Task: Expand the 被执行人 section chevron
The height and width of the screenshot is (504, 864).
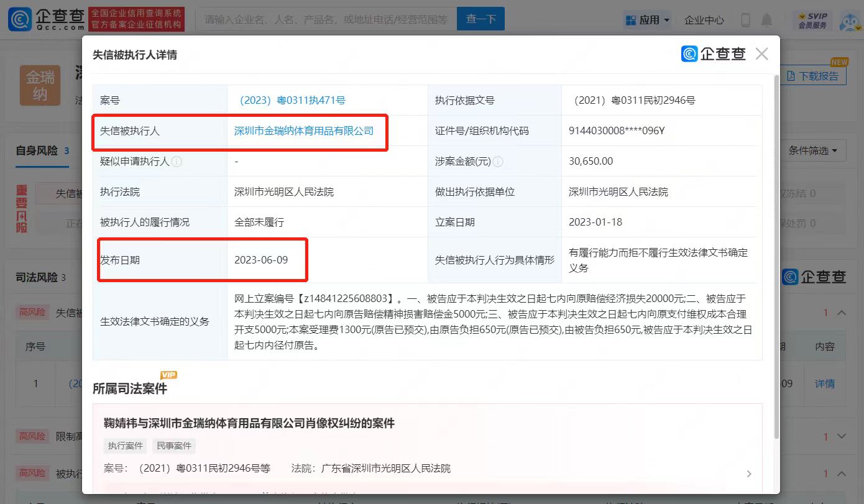Action: click(842, 474)
